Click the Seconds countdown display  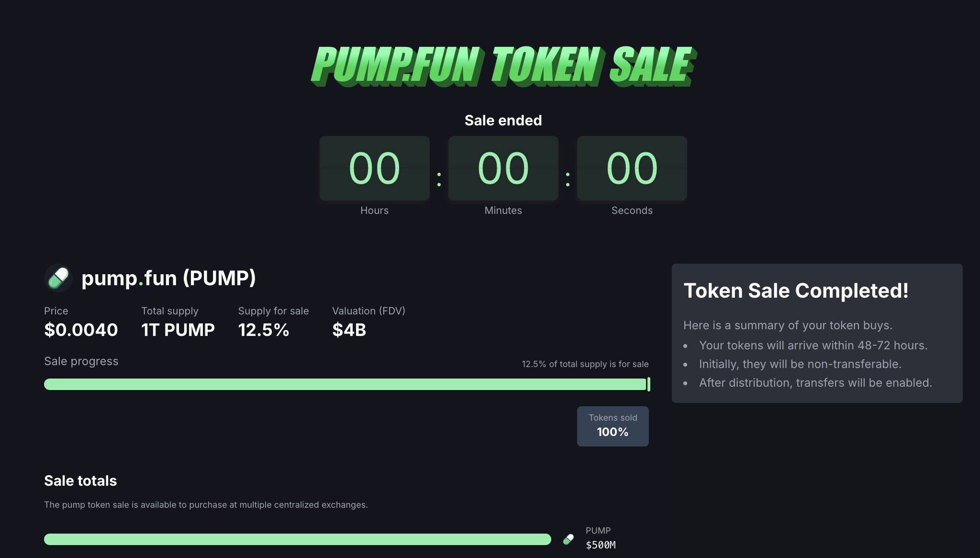[x=632, y=168]
